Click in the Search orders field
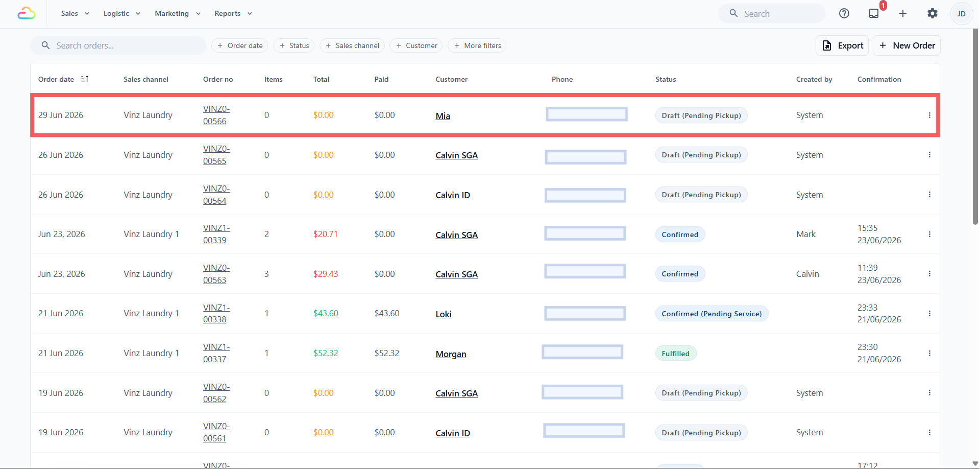This screenshot has height=469, width=980. [118, 45]
